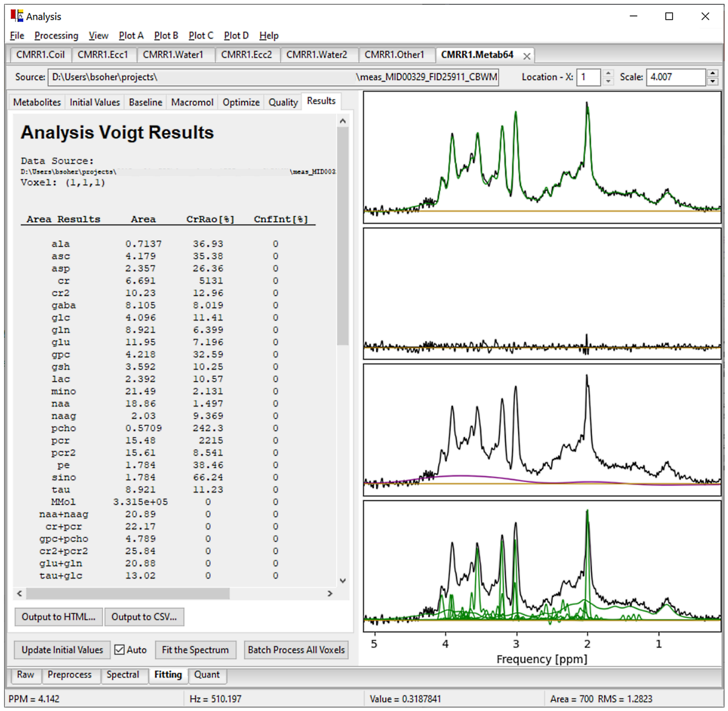728x711 pixels.
Task: Click the MMol area value 3.315e+05
Action: tap(140, 502)
